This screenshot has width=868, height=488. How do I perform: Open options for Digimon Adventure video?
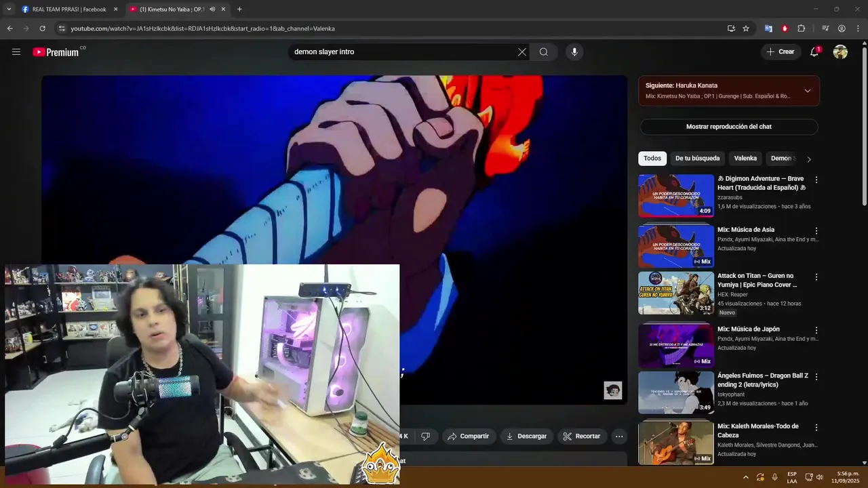coord(816,180)
